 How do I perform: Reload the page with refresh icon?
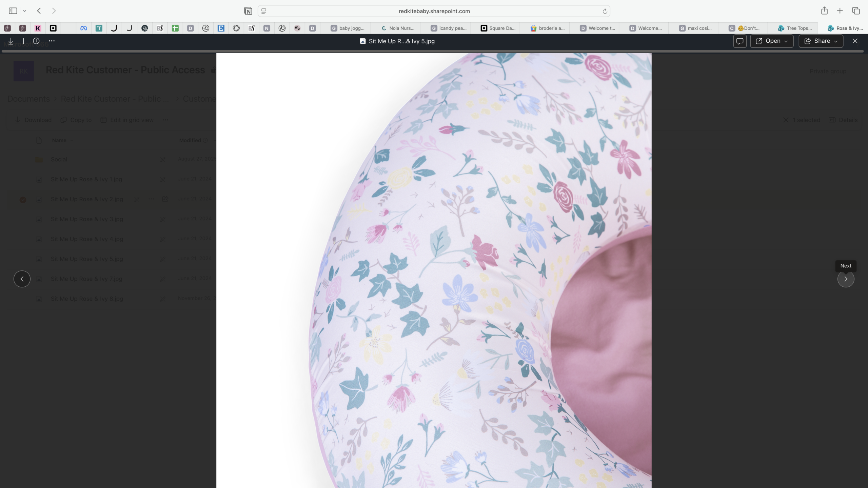point(605,11)
